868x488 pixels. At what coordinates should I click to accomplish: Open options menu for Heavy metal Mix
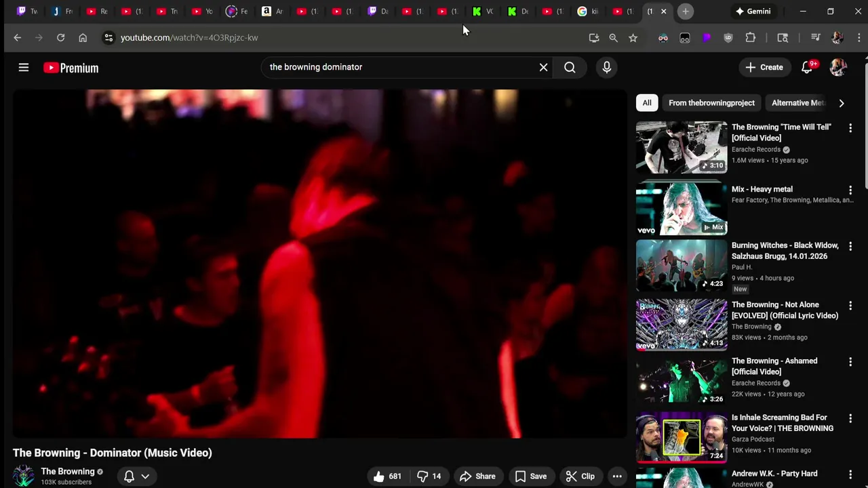(850, 190)
